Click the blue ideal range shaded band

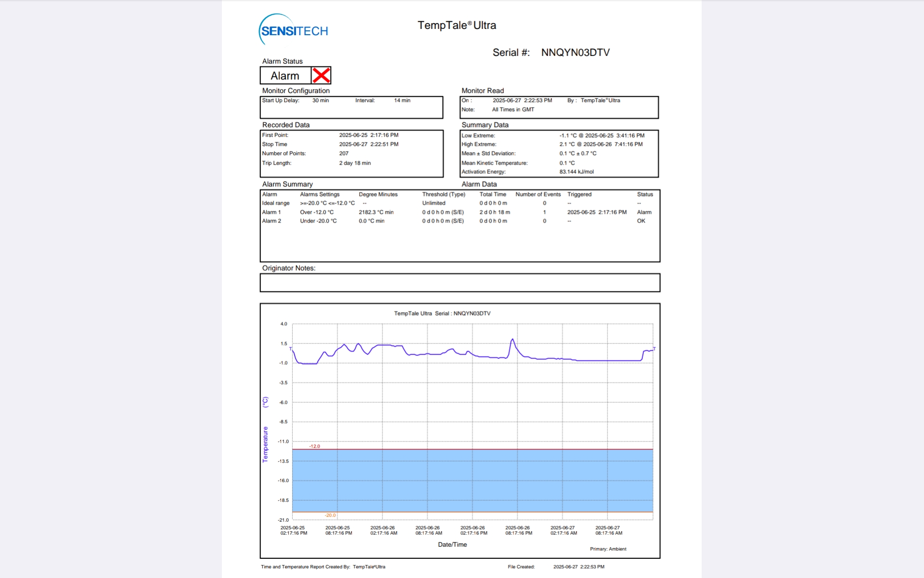[473, 481]
